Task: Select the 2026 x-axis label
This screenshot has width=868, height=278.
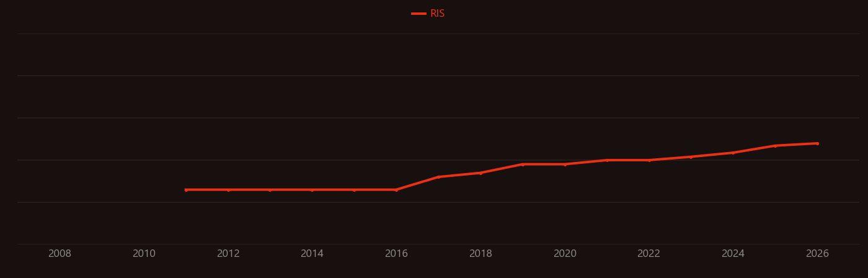Action: 817,254
